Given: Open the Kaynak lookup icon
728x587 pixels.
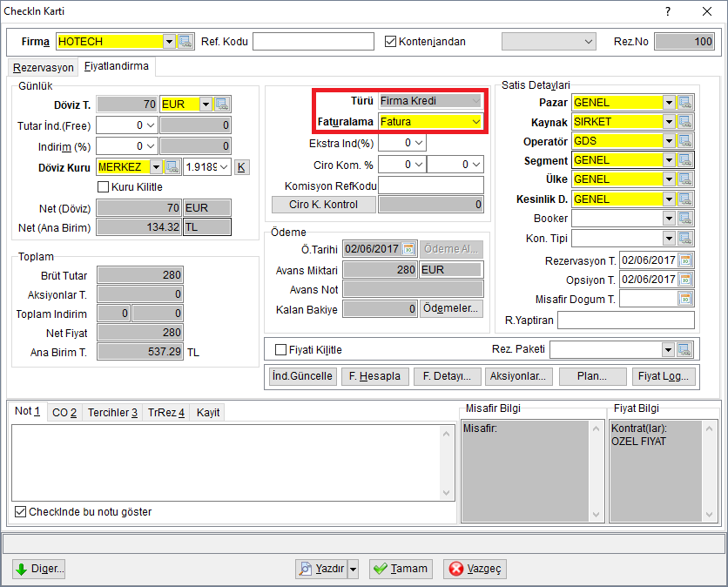Looking at the screenshot, I should pyautogui.click(x=685, y=122).
